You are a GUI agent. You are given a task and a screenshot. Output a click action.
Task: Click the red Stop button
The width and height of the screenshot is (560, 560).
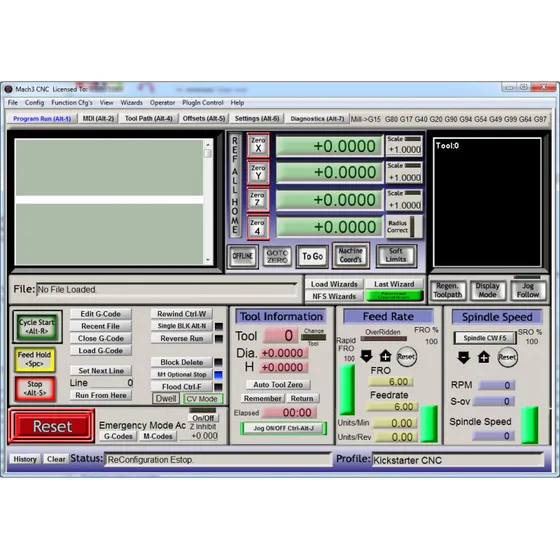point(35,389)
